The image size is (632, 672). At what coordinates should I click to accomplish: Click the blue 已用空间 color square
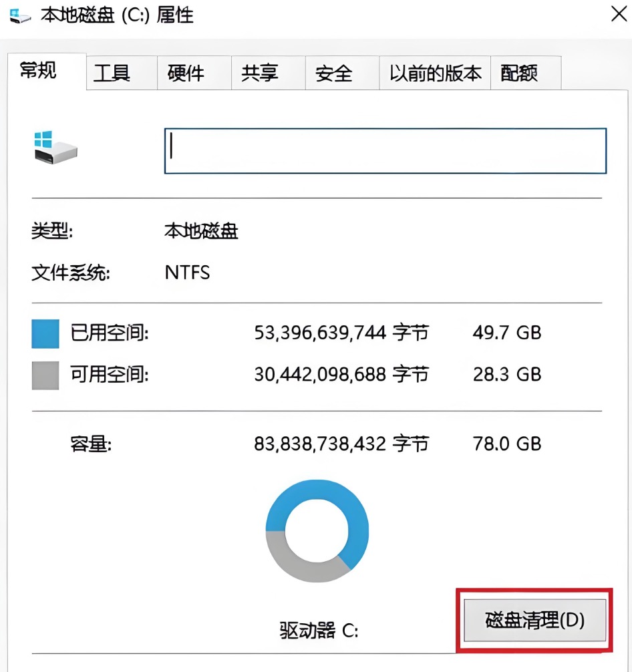tap(45, 333)
